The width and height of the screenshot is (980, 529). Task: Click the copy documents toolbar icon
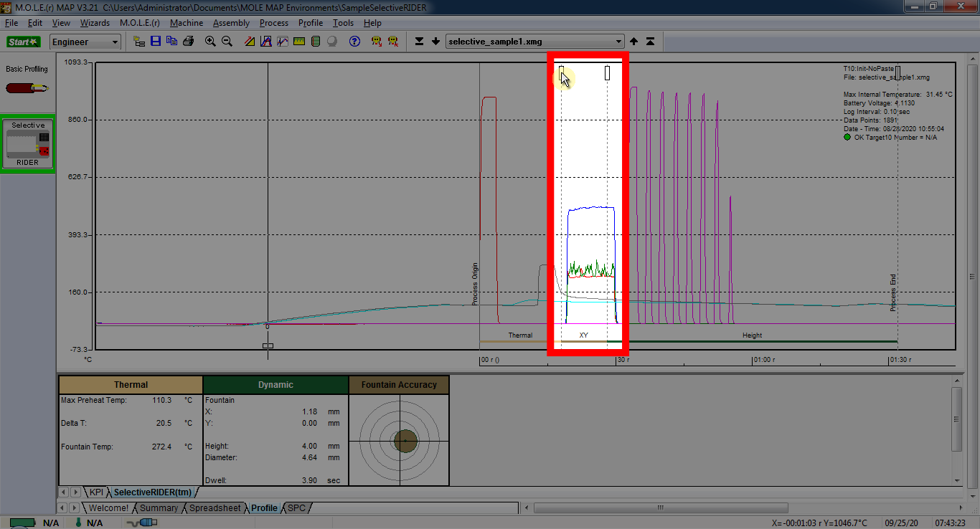(x=171, y=42)
